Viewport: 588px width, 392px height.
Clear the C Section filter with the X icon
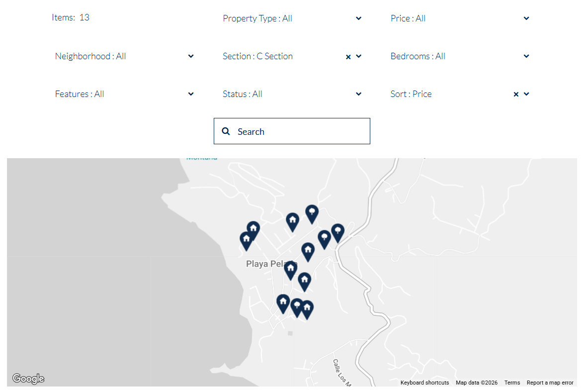click(348, 57)
